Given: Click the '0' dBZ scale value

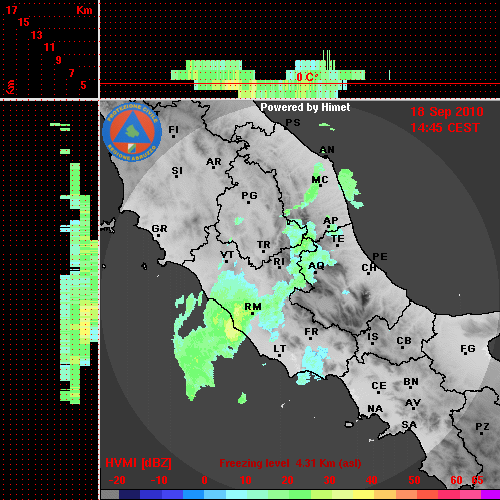Looking at the screenshot, I should (204, 480).
